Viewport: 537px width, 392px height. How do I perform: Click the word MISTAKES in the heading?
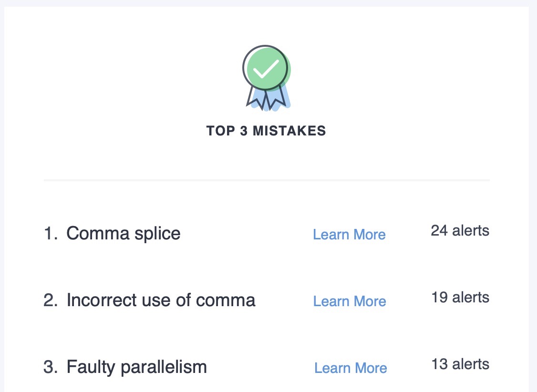[x=289, y=131]
